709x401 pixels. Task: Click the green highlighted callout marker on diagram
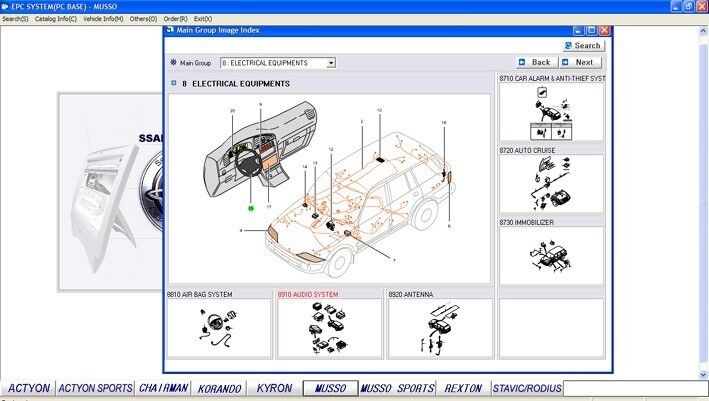coord(252,210)
